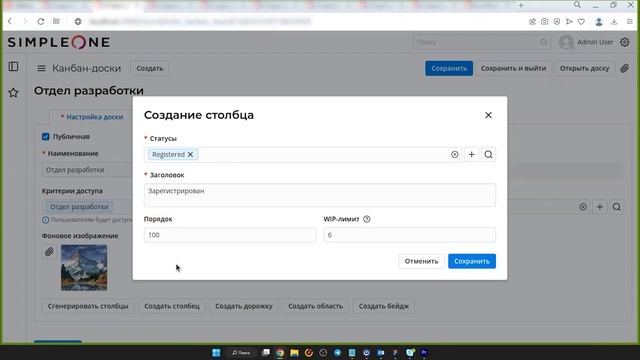The width and height of the screenshot is (640, 360).
Task: Reload the page with the browser refresh icon
Action: [40, 21]
